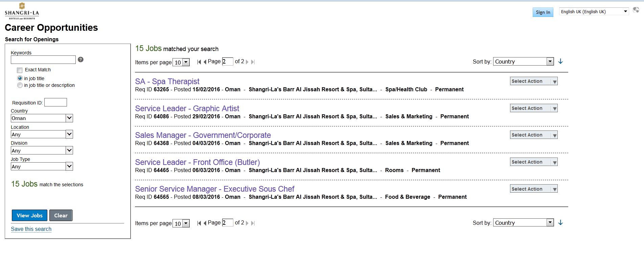Image resolution: width=644 pixels, height=264 pixels.
Task: Go to first page using top pagination icon
Action: coord(199,62)
